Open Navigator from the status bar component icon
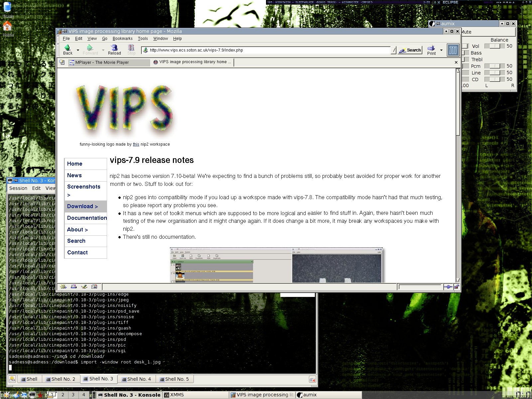The image size is (532, 399). [x=63, y=287]
